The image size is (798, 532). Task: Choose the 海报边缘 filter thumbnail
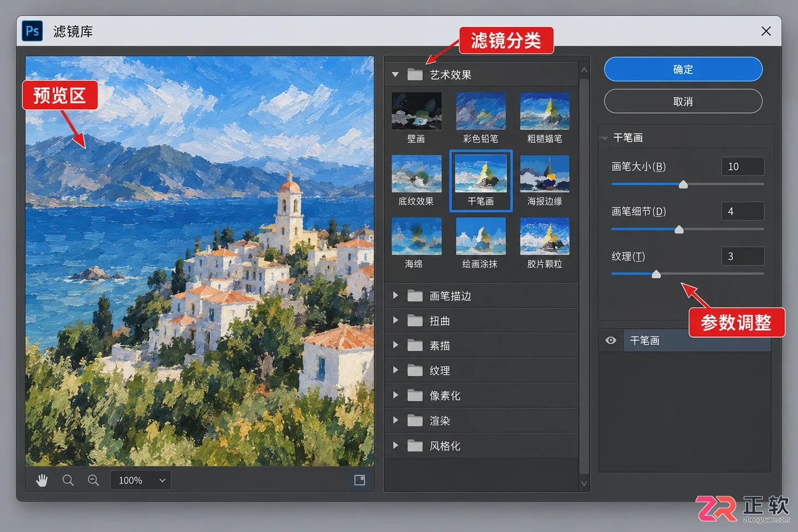545,173
